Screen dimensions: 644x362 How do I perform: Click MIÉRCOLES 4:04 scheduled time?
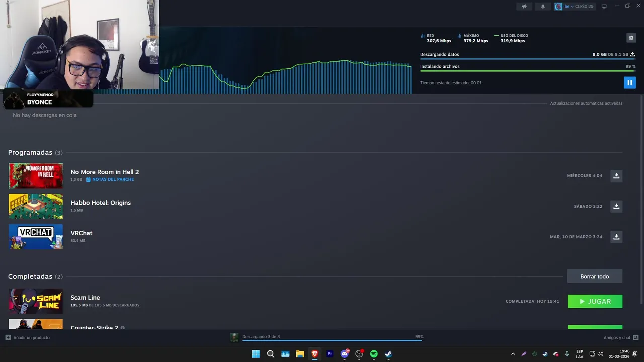[584, 176]
